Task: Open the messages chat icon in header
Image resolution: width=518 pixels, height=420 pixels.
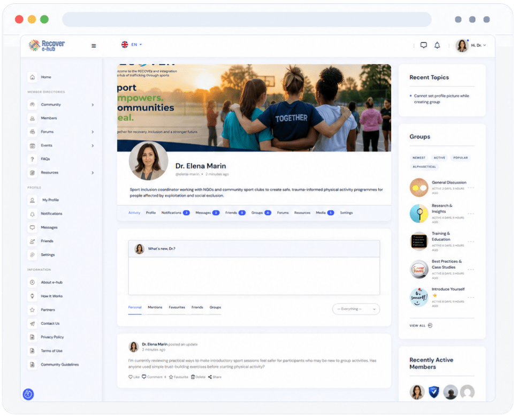Action: pyautogui.click(x=424, y=45)
